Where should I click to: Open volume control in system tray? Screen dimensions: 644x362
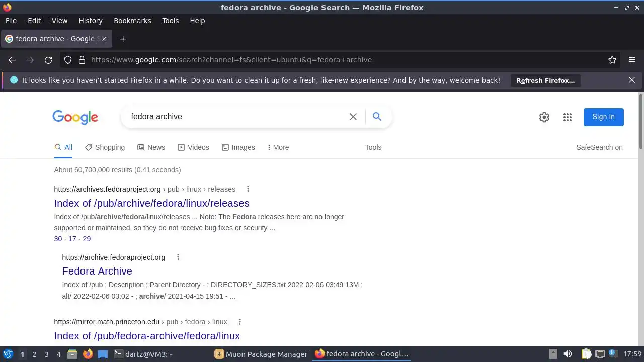coord(568,354)
